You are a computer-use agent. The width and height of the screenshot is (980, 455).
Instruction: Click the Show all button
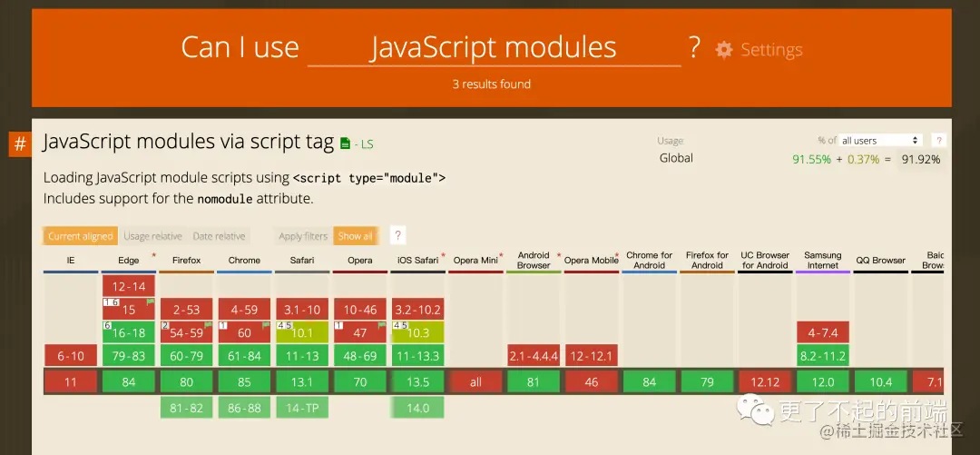357,236
